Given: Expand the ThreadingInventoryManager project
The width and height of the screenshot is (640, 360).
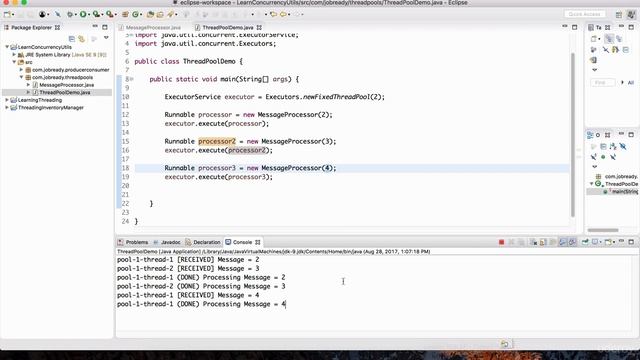Looking at the screenshot, I should pos(7,108).
